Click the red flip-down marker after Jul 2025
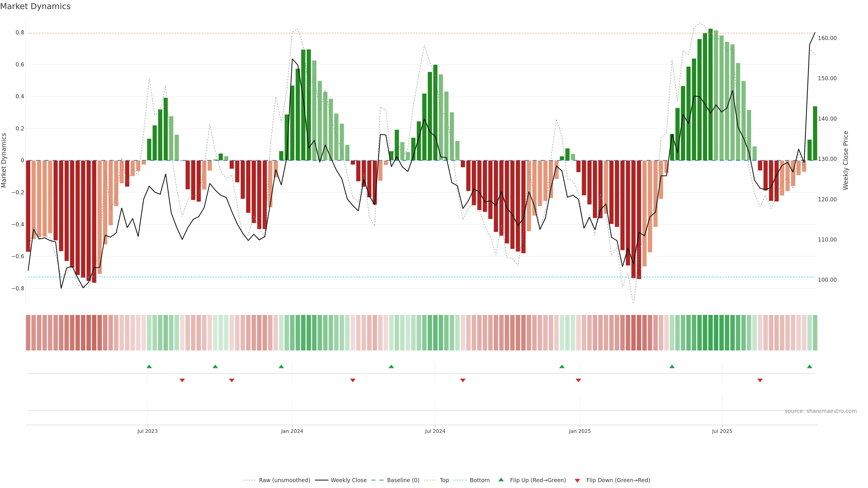Image resolution: width=868 pixels, height=488 pixels. (760, 380)
